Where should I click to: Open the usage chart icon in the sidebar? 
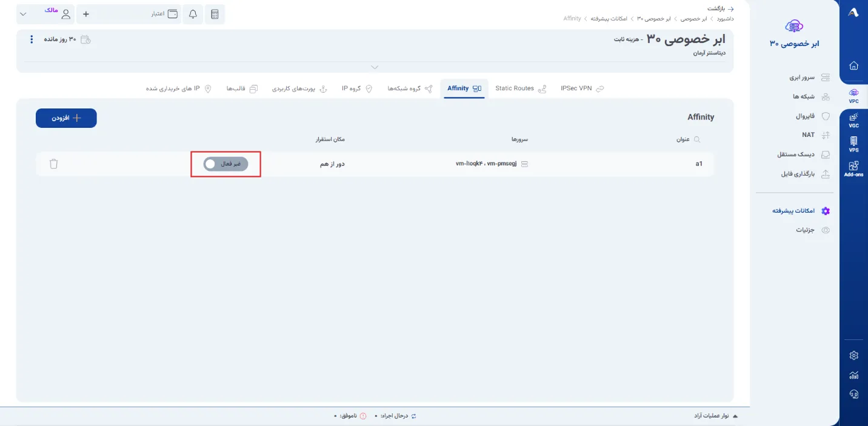(854, 375)
